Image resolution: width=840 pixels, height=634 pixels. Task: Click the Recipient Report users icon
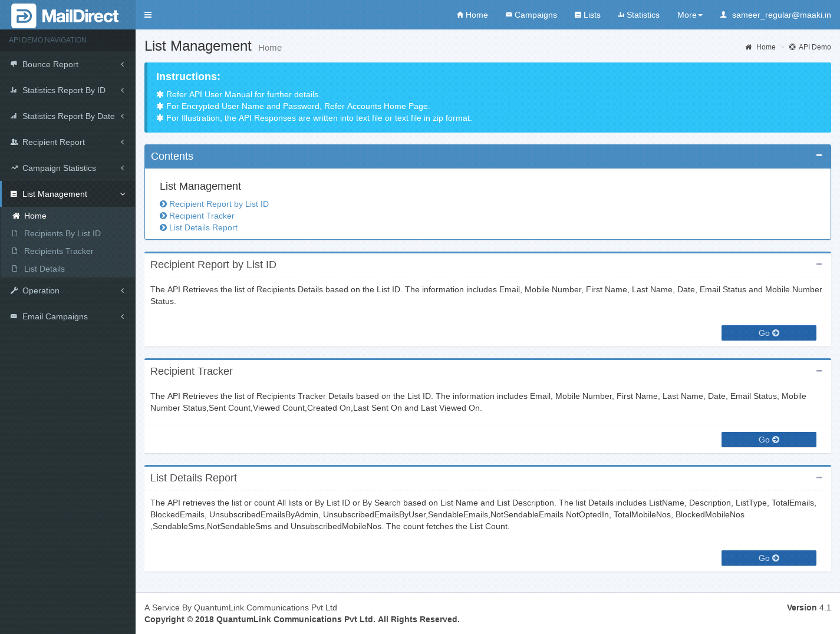pos(14,142)
